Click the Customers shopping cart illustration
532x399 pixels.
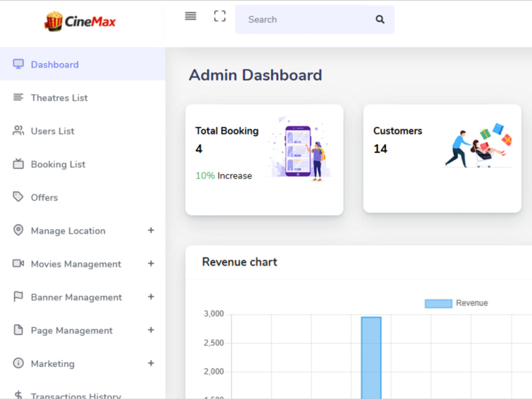[478, 145]
